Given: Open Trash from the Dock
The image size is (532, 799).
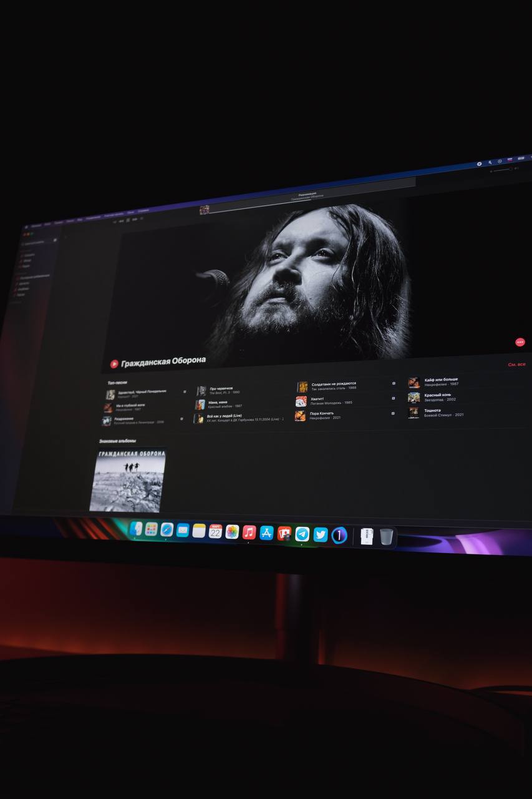Looking at the screenshot, I should pos(387,537).
